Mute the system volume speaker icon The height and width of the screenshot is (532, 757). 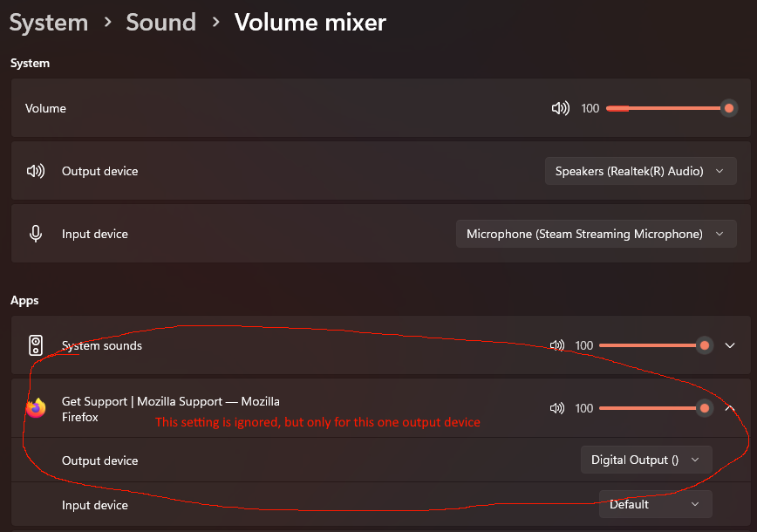560,108
